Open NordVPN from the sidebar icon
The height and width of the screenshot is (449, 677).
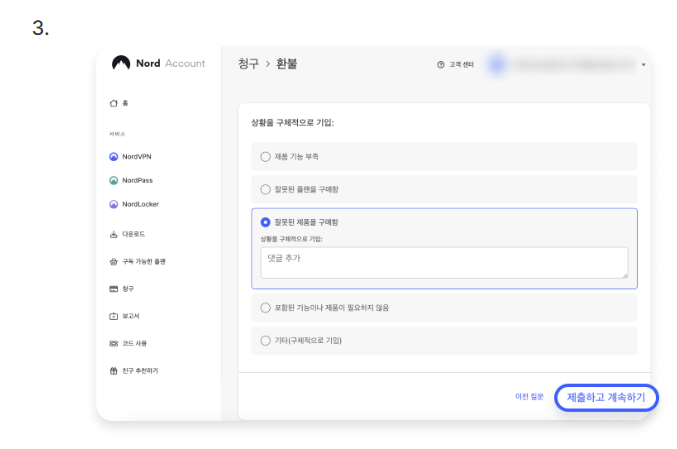(x=114, y=156)
